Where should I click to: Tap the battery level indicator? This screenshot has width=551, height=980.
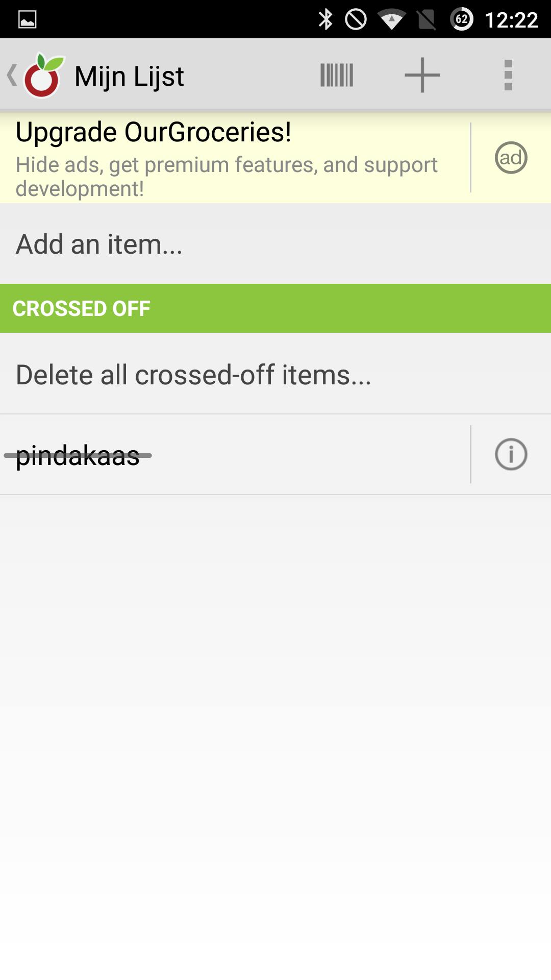click(462, 20)
